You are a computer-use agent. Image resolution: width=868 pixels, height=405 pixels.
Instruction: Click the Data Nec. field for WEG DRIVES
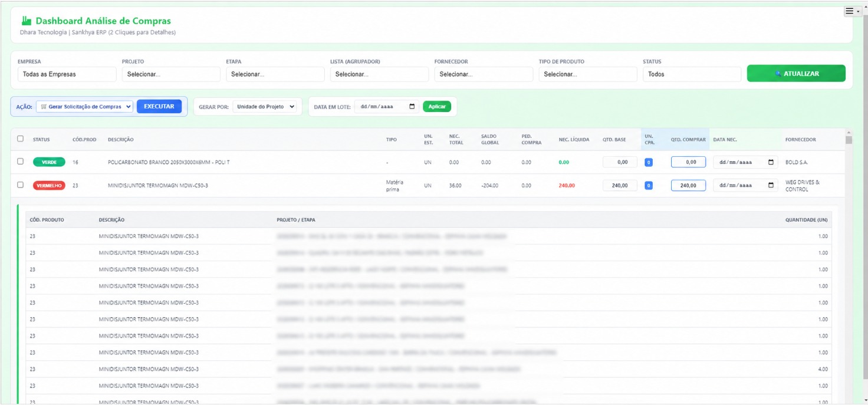[745, 185]
